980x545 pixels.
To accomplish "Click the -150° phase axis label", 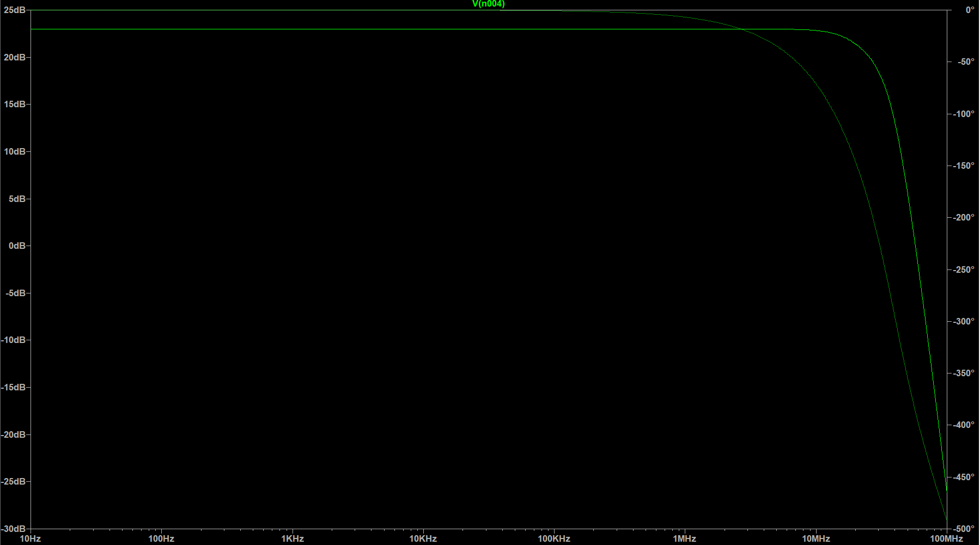I will (964, 166).
